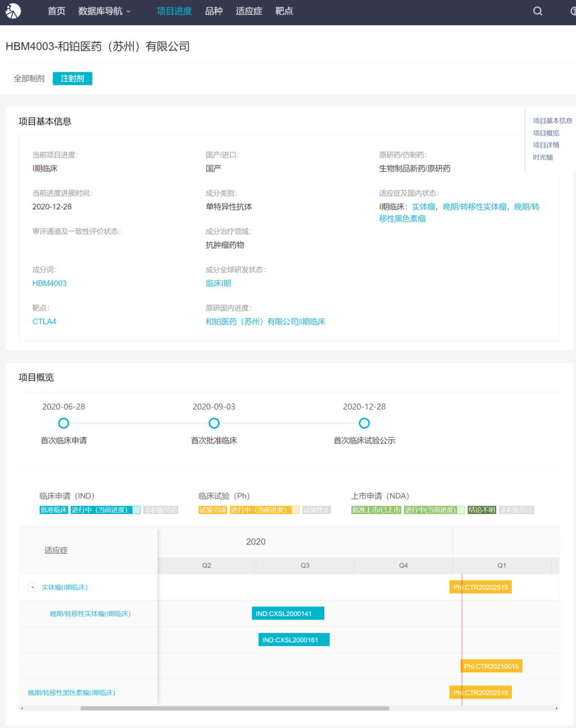Image resolution: width=576 pixels, height=728 pixels.
Task: Click the 批准上市/已上市 legend swatch
Action: tap(376, 510)
